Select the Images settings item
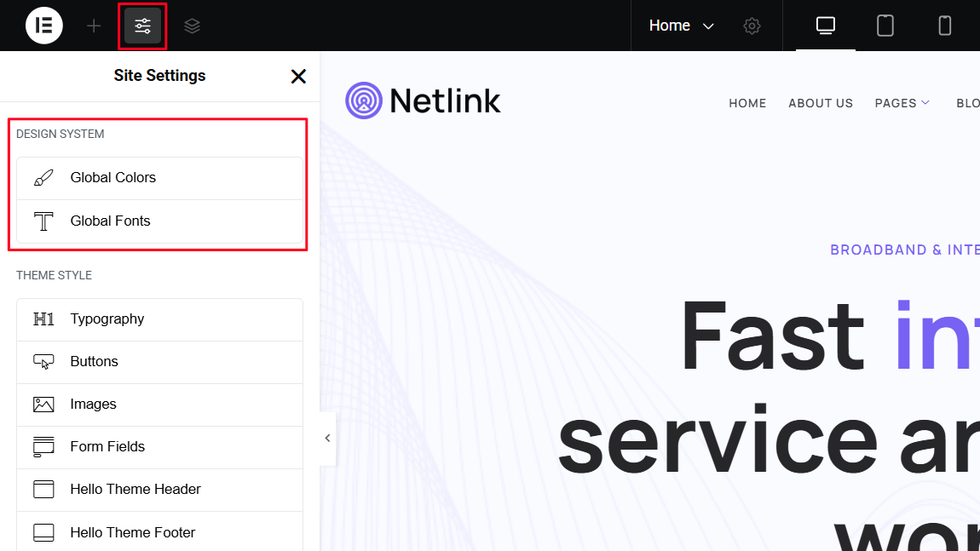Screen dimensions: 980x551 [x=159, y=405]
